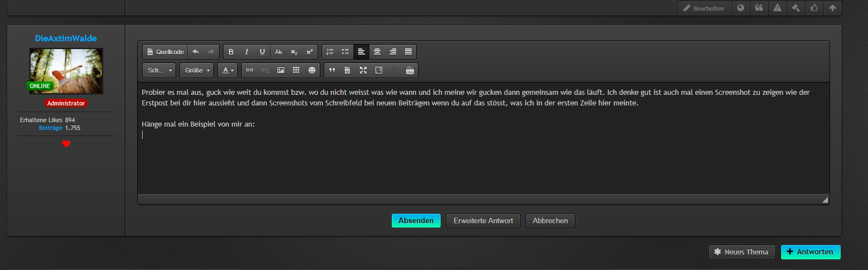Viewport: 868px width, 270px height.
Task: Open the font family dropdown
Action: tap(159, 70)
